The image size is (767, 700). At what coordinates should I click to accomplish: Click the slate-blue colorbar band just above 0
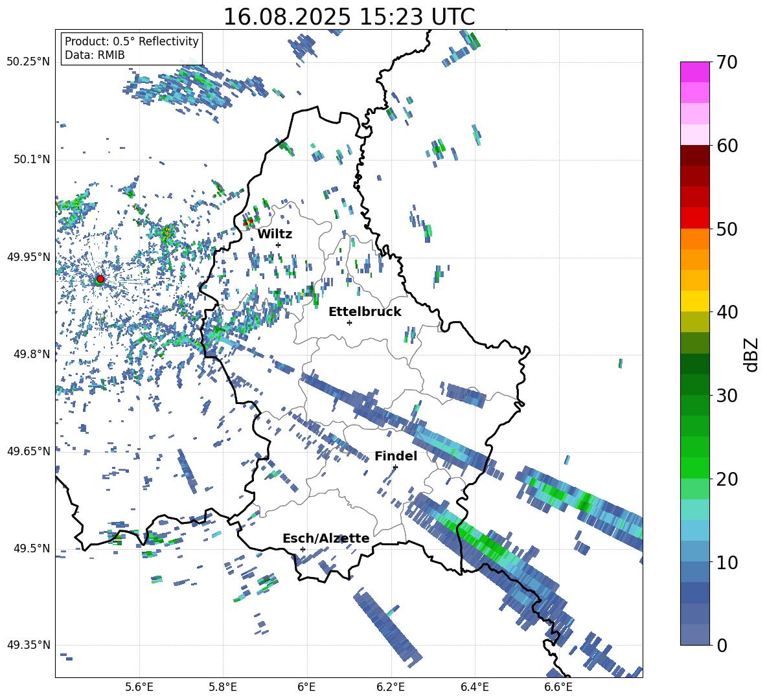(x=694, y=635)
